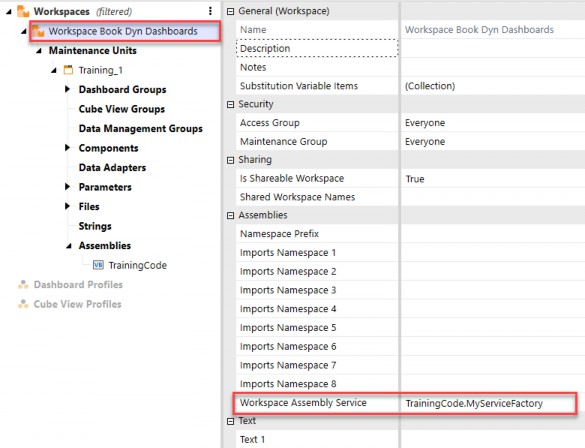The width and height of the screenshot is (585, 448).
Task: Open the Workspaces three-dot options menu
Action: (210, 11)
